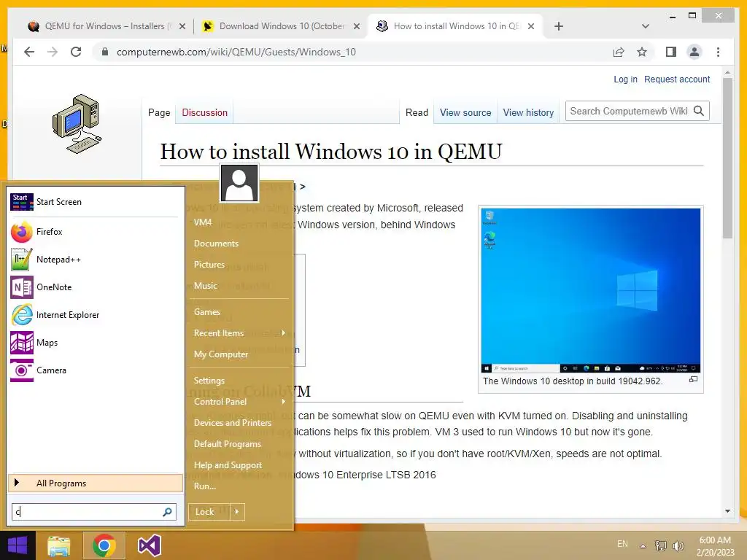Launch Camera app from start menu

96,370
